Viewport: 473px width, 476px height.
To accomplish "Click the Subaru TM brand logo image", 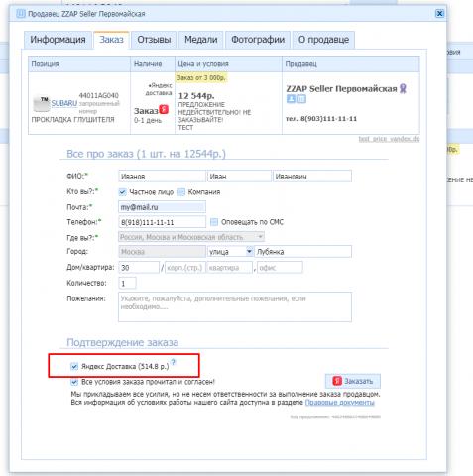I will pos(42,104).
